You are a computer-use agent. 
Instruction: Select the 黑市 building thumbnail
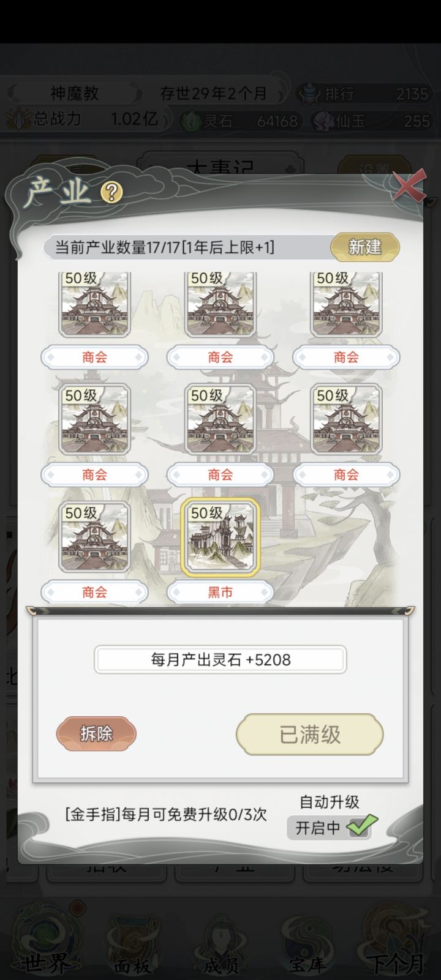point(221,537)
